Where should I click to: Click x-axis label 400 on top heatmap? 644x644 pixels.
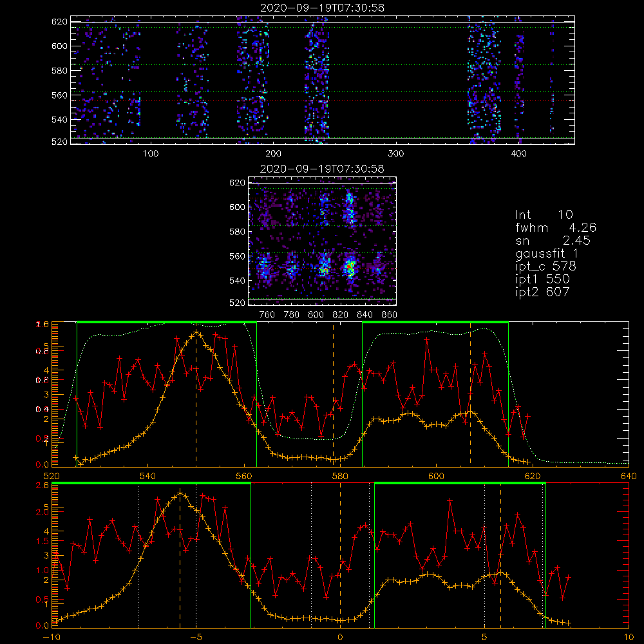tap(518, 154)
